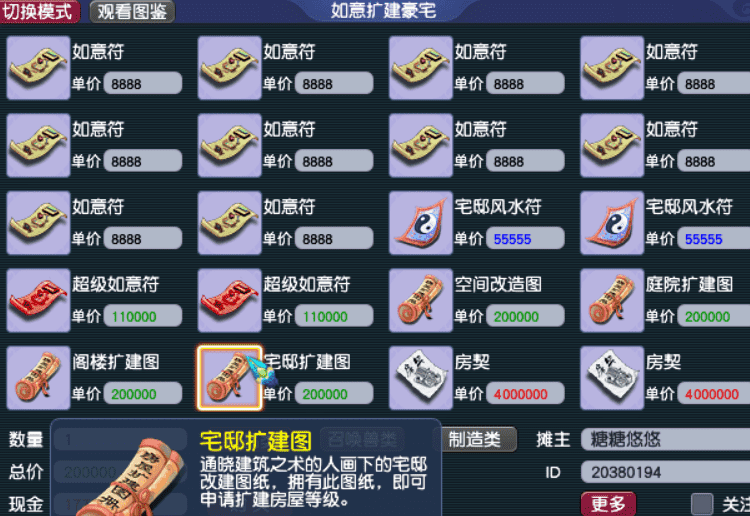750x516 pixels.
Task: Click the first 超级如意符 red talisman icon
Action: [38, 300]
